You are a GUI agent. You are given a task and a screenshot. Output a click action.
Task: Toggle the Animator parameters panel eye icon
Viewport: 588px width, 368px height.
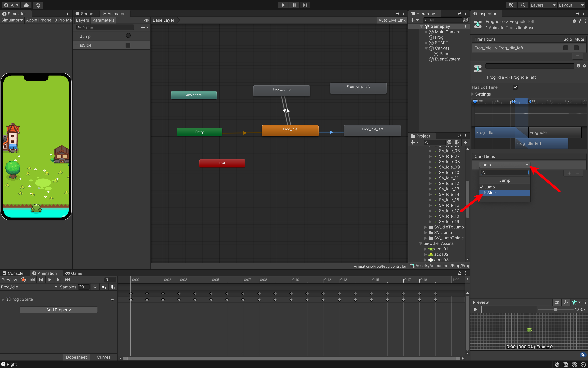click(146, 20)
